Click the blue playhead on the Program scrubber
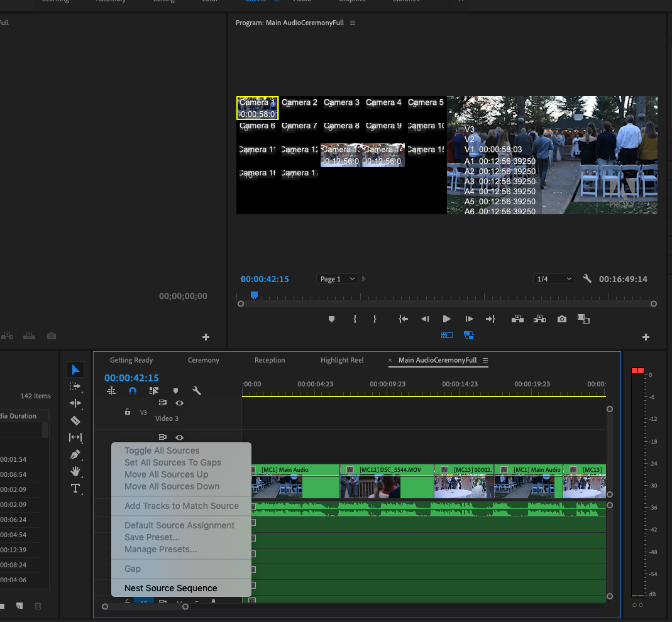This screenshot has width=672, height=622. [x=253, y=293]
